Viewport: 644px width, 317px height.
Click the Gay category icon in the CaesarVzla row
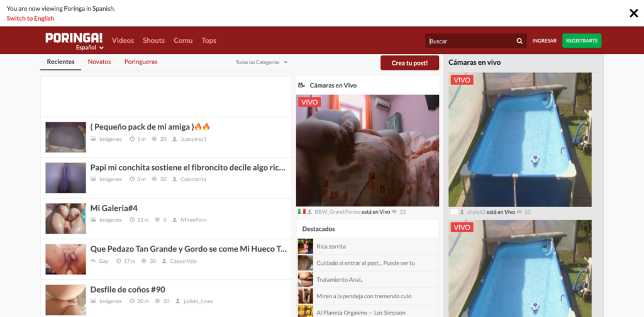point(93,261)
